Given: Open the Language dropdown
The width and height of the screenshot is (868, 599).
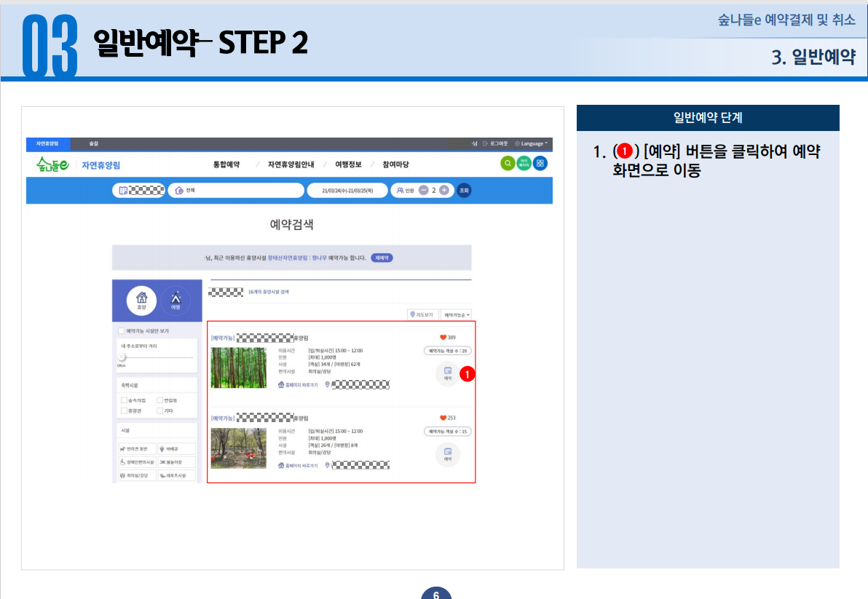Looking at the screenshot, I should pyautogui.click(x=532, y=144).
